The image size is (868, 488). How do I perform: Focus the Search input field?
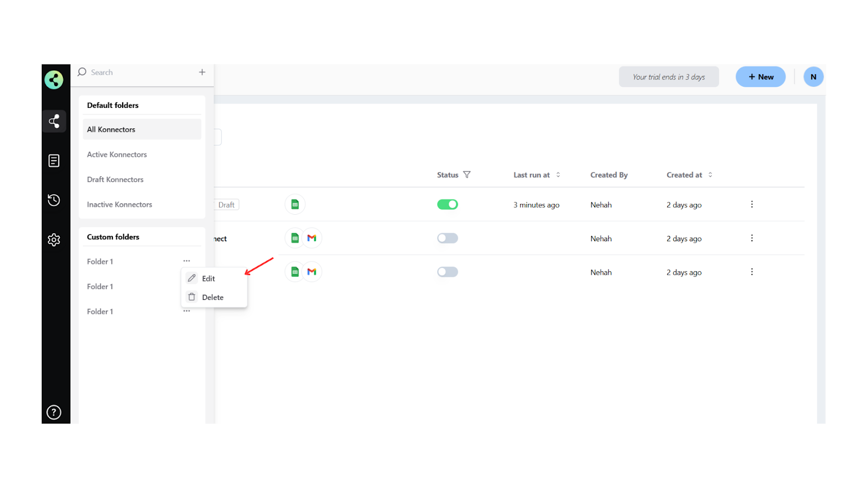141,72
